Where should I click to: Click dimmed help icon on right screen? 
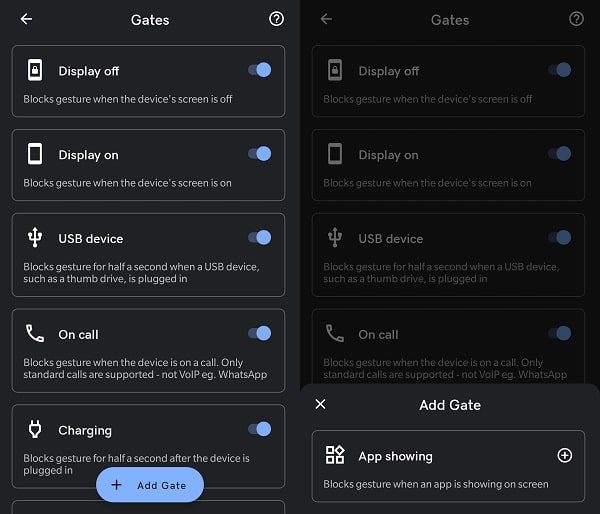tap(576, 19)
